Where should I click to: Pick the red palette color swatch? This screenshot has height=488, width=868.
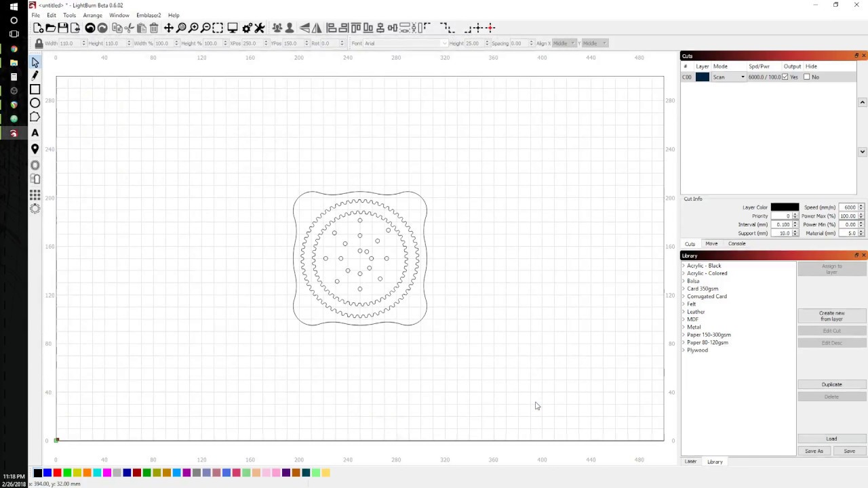click(57, 473)
